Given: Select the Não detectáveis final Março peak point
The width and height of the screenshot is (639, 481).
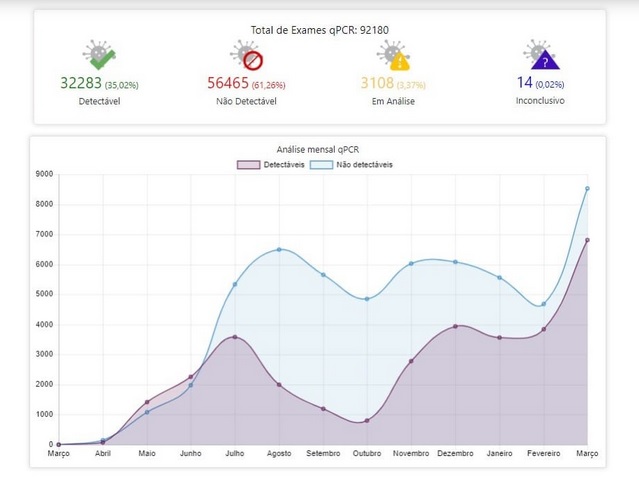Looking at the screenshot, I should pyautogui.click(x=587, y=188).
